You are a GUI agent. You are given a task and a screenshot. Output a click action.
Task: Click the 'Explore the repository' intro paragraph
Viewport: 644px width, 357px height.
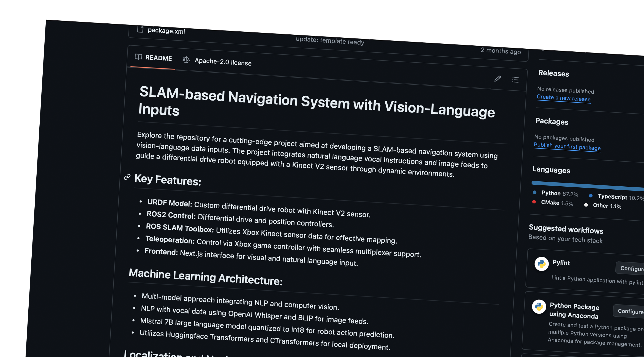pos(317,154)
